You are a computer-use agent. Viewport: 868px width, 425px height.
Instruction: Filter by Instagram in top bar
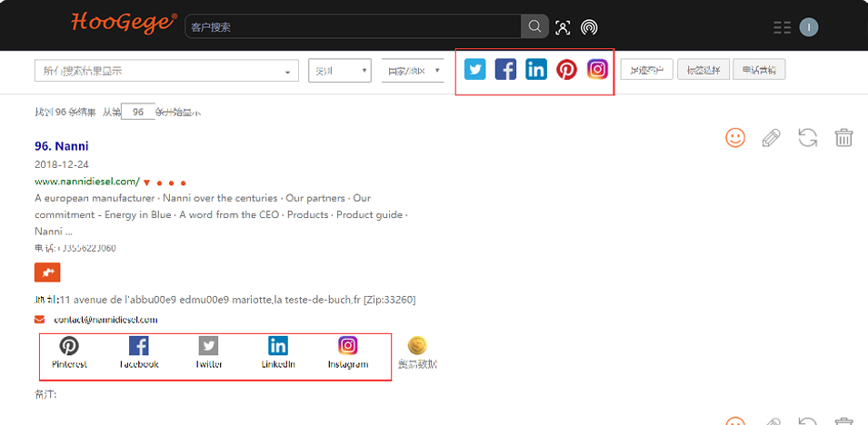tap(597, 70)
